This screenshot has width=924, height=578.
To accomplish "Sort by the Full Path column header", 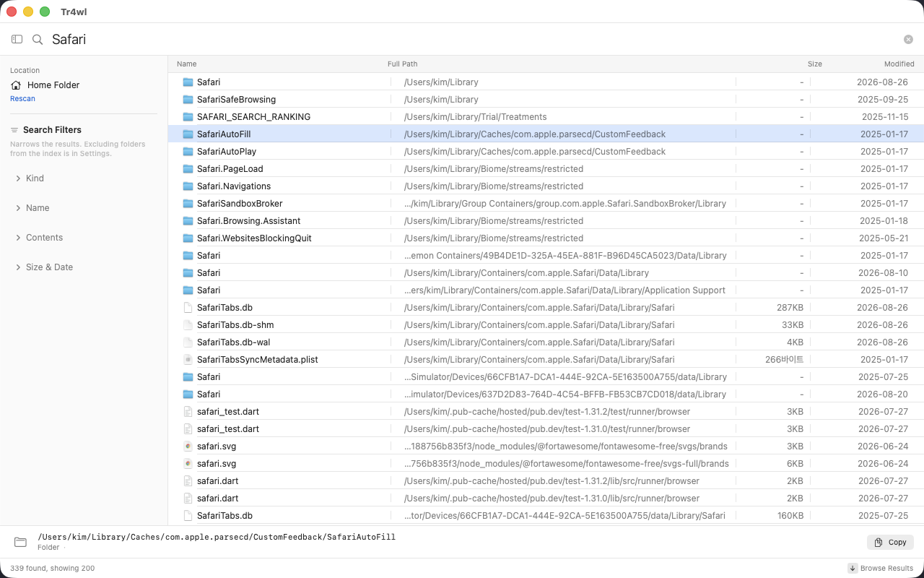I will point(402,64).
